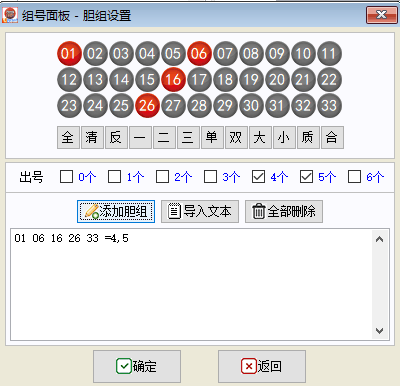
Task: Click the 清 clear button
Action: click(x=92, y=137)
